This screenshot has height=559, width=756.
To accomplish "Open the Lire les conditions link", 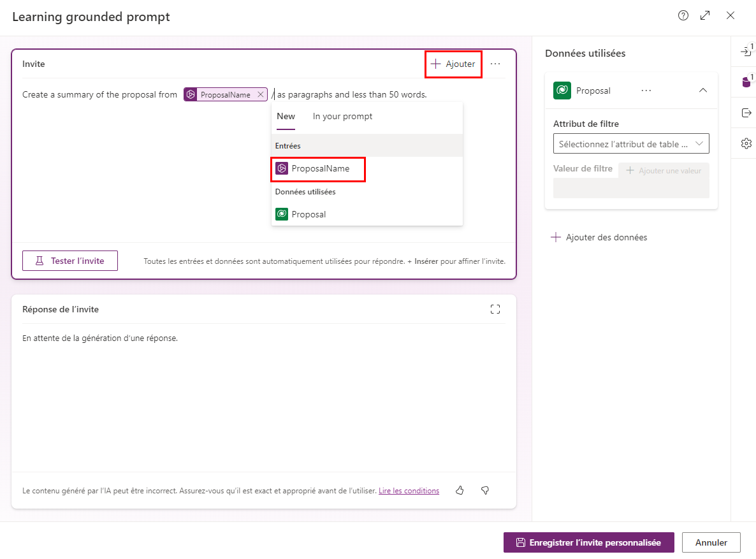I will (409, 490).
